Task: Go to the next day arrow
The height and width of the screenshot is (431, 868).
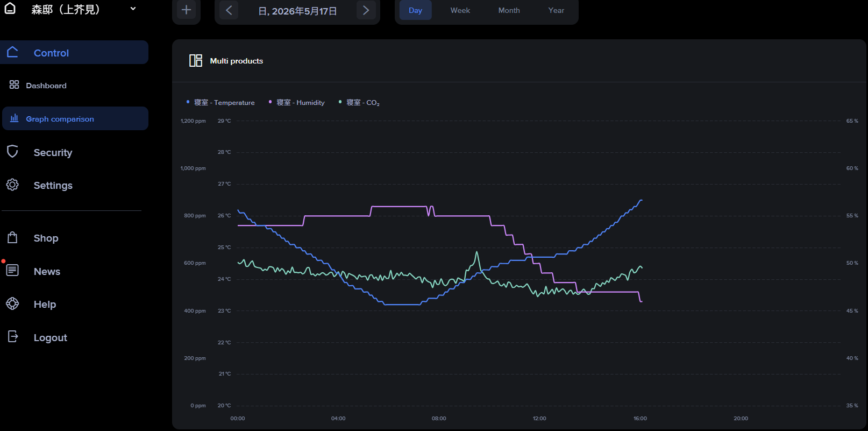Action: click(366, 10)
